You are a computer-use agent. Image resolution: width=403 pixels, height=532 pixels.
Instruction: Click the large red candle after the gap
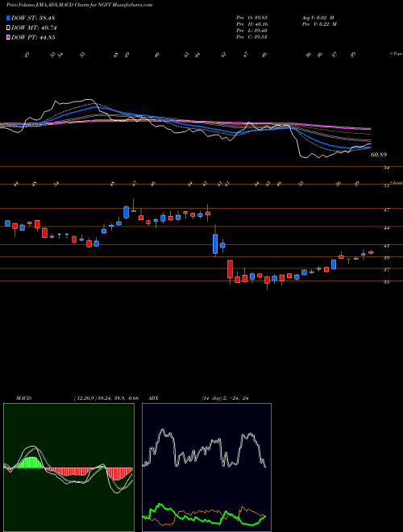click(230, 269)
